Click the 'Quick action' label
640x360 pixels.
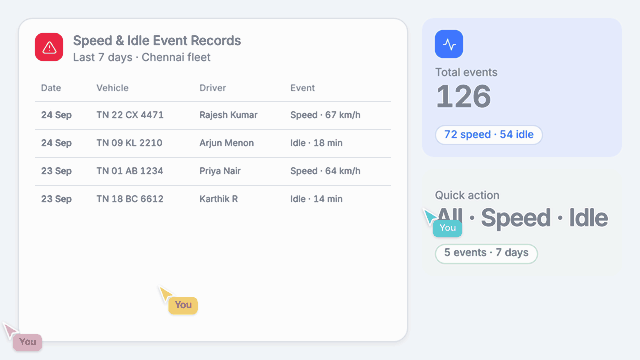467,195
